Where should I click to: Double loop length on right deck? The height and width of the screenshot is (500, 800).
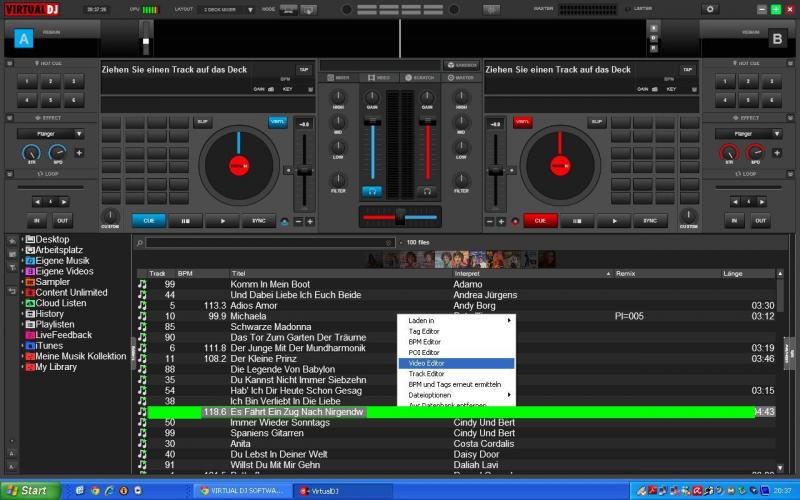click(x=762, y=202)
